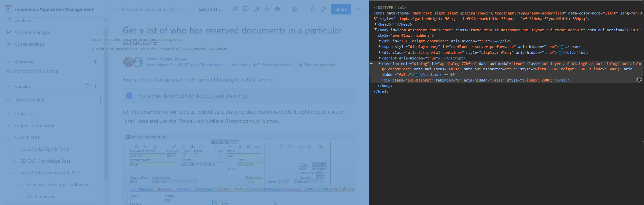Star this page as a favorite

(267, 9)
